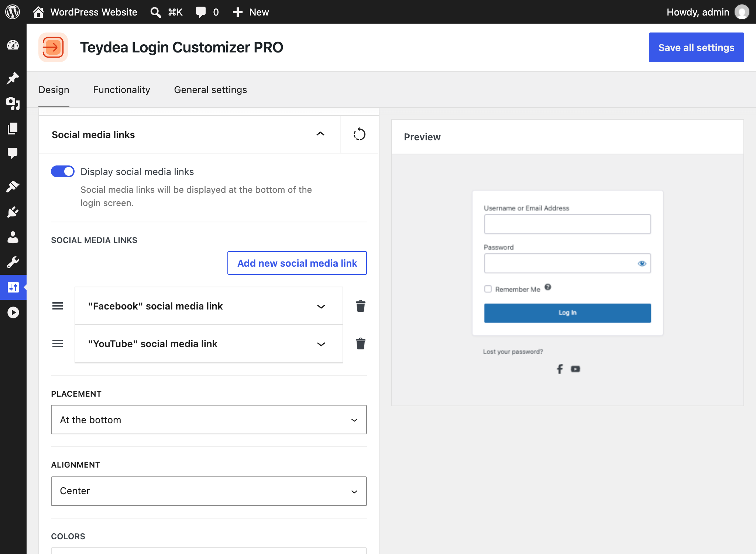Click Lost your password link
Screen dimensions: 756x554
click(513, 352)
